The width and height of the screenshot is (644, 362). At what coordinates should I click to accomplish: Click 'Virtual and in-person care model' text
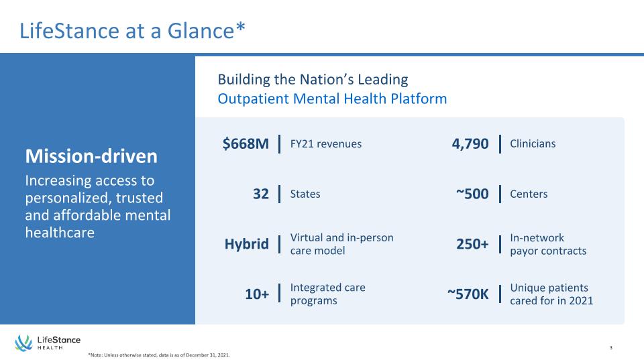click(341, 244)
